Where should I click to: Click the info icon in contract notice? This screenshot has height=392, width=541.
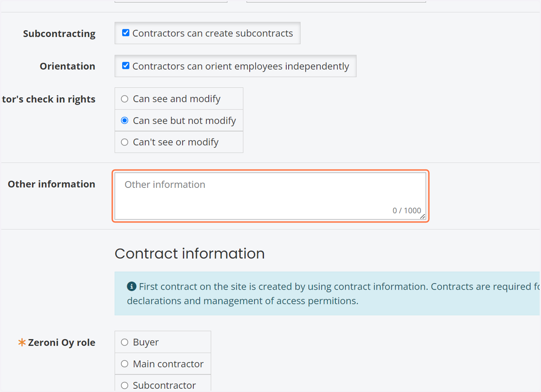(x=132, y=287)
